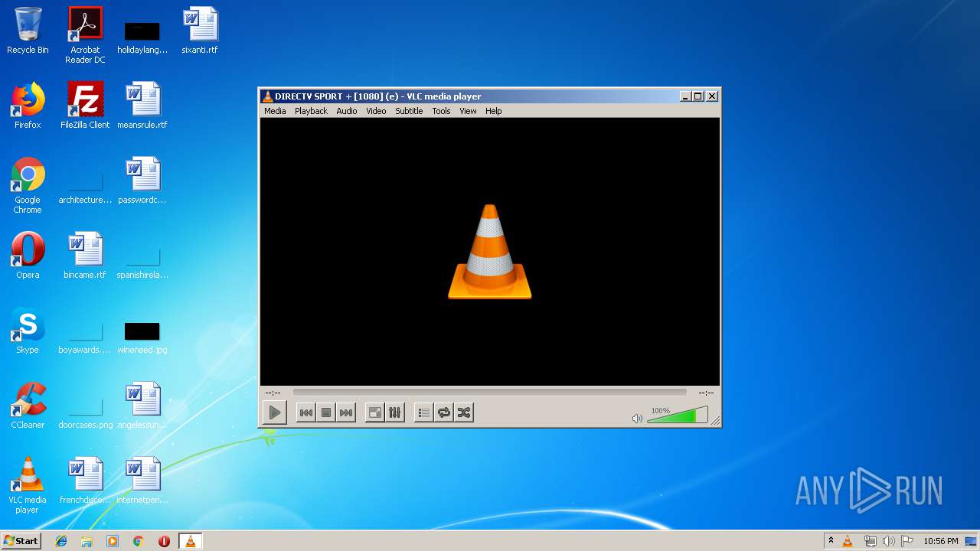Start playback with the VLC Play button
Viewport: 980px width, 551px height.
point(274,412)
